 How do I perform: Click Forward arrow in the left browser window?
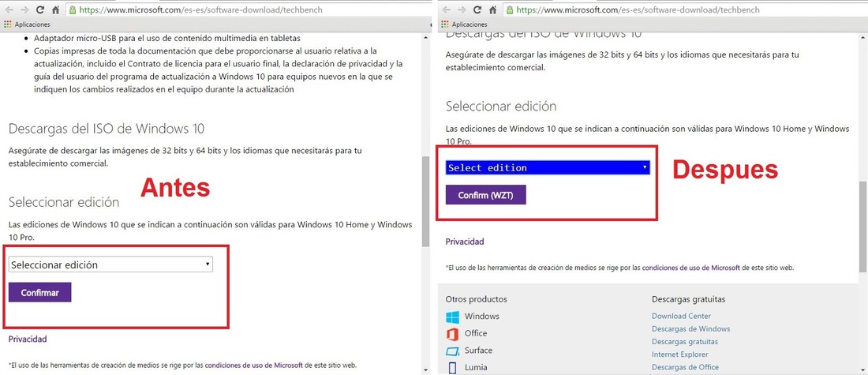click(25, 10)
